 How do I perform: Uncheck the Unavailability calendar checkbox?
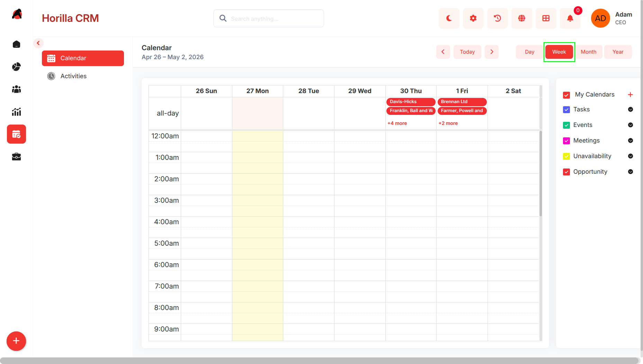566,156
